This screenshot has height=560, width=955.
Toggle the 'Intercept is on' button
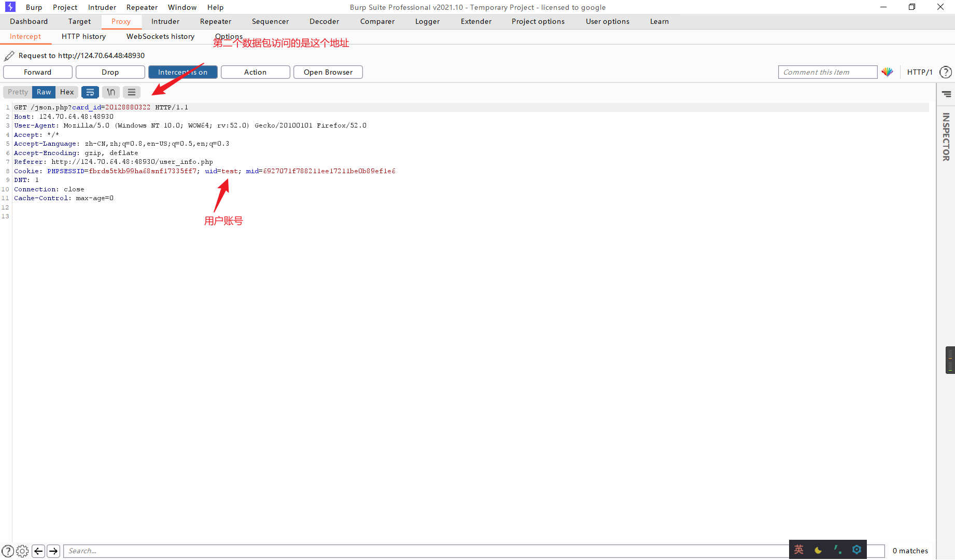tap(183, 72)
